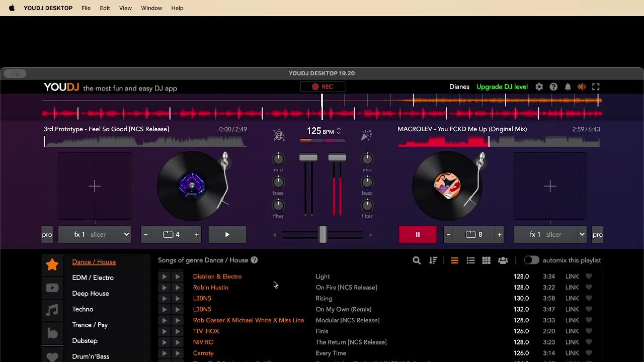The width and height of the screenshot is (644, 362).
Task: Switch to the detailed list view icon
Action: coord(470,260)
